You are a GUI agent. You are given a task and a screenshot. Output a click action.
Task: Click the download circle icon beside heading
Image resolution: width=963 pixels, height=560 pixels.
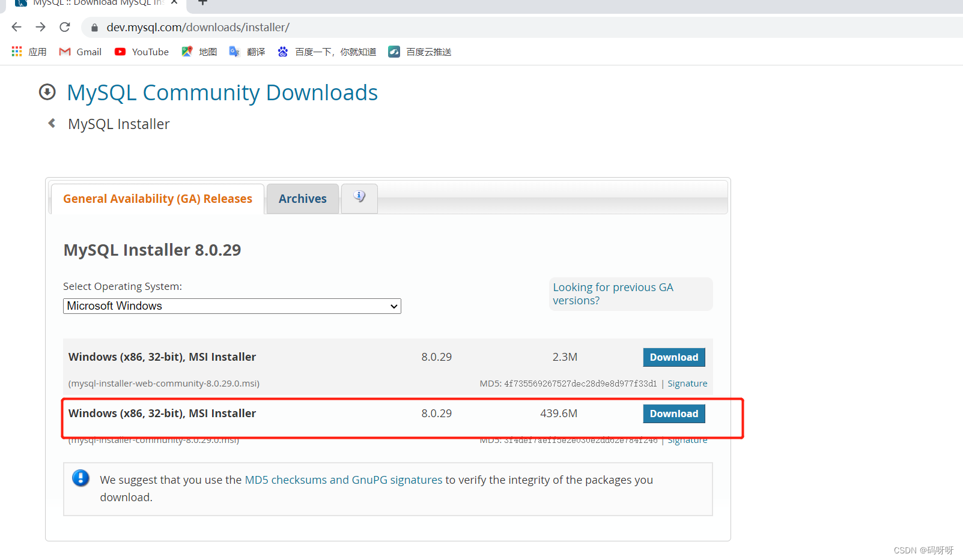coord(47,92)
